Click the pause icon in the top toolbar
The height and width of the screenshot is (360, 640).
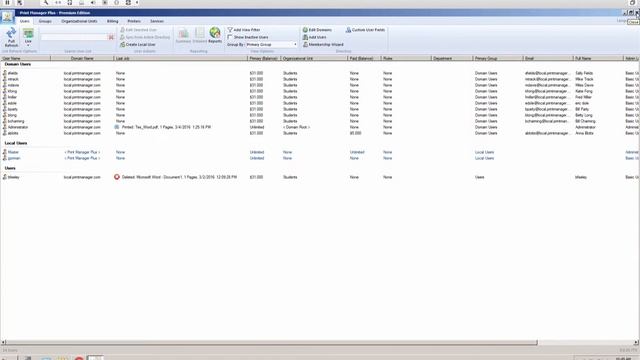(7, 2)
